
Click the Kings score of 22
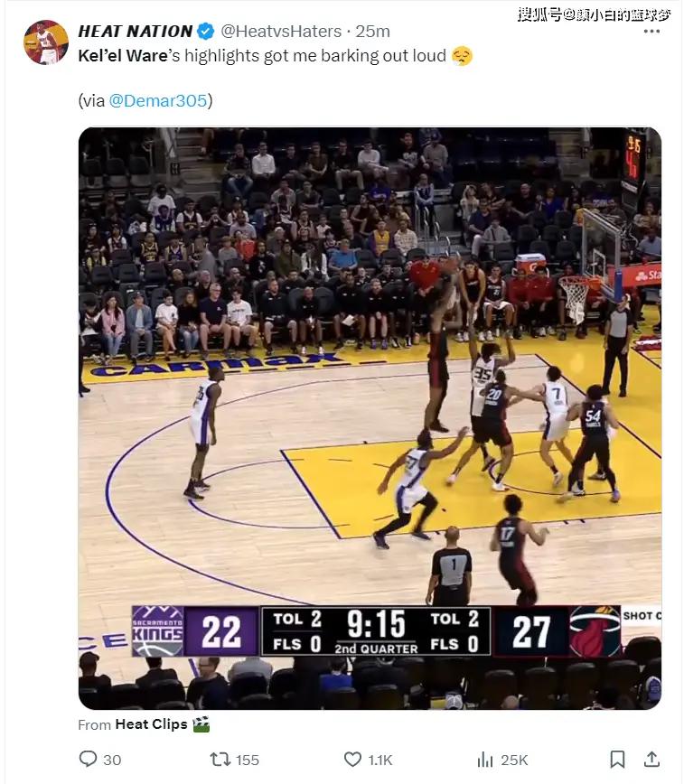coord(221,631)
